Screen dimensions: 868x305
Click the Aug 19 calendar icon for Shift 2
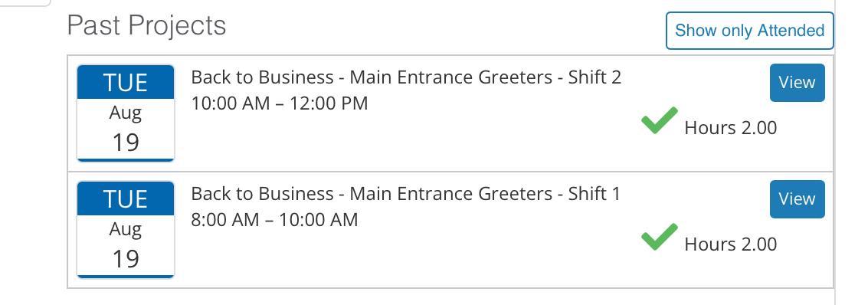126,113
